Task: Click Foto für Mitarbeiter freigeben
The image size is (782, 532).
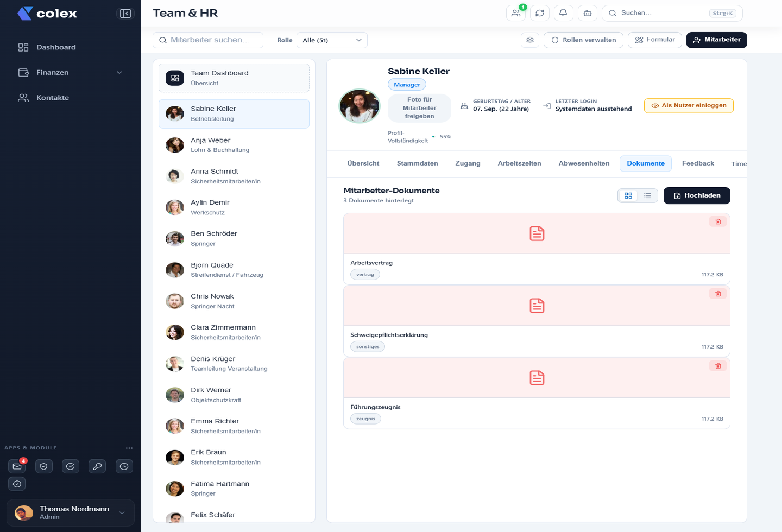Action: (x=419, y=107)
